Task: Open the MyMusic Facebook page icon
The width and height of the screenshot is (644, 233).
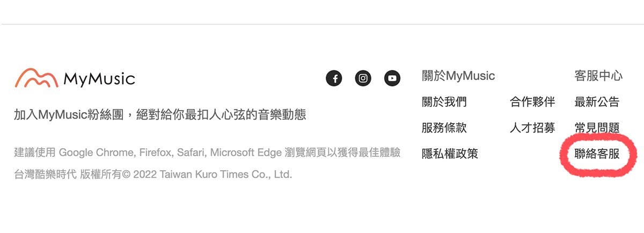Action: click(334, 78)
